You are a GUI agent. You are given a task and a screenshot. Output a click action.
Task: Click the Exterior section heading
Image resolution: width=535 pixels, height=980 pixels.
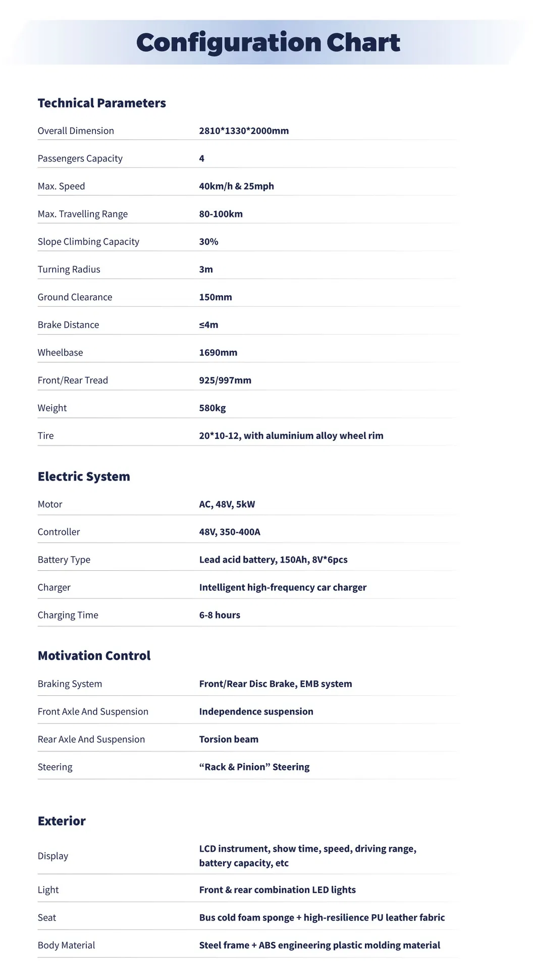(x=62, y=821)
